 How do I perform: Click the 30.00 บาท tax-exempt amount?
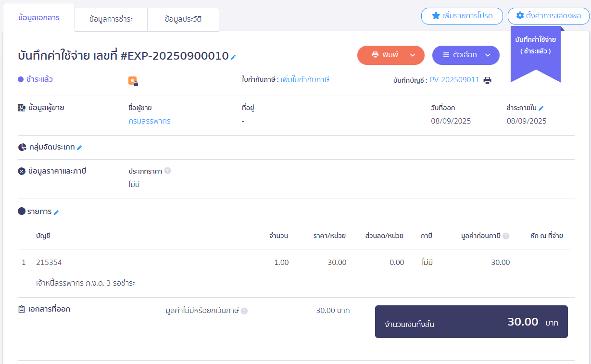coord(333,311)
